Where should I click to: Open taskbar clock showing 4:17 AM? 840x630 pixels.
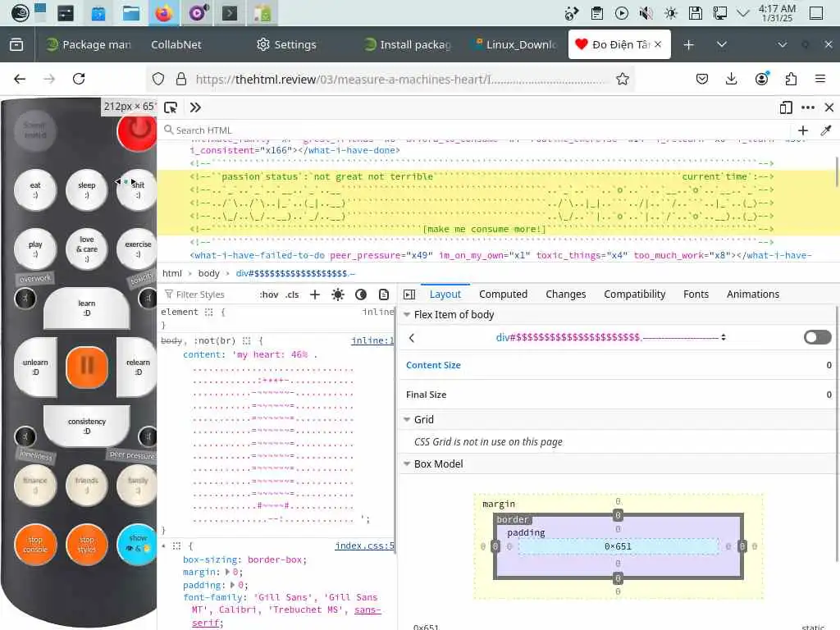click(777, 13)
